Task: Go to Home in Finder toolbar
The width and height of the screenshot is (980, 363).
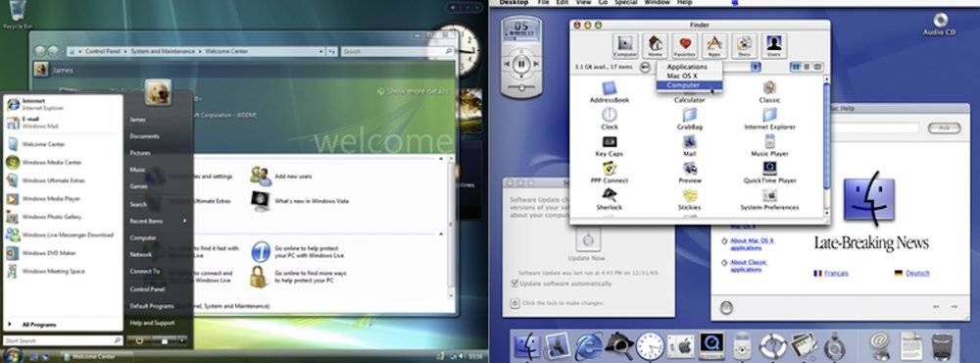Action: 655,46
